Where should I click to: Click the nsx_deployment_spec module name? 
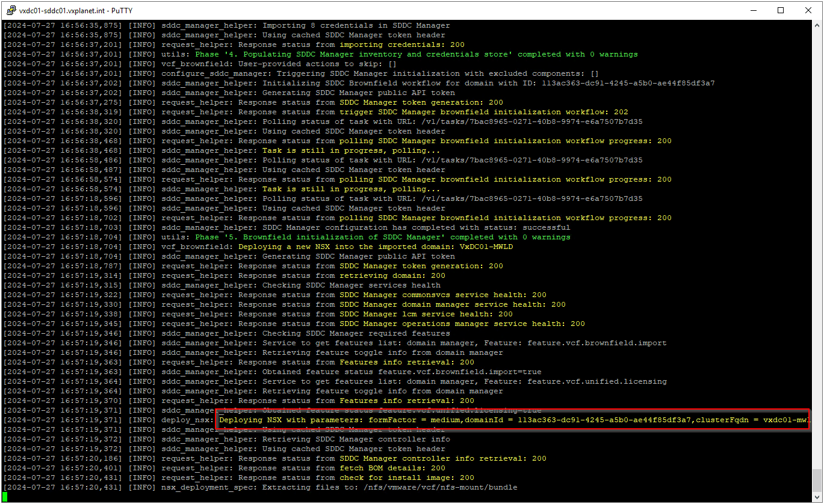click(207, 487)
